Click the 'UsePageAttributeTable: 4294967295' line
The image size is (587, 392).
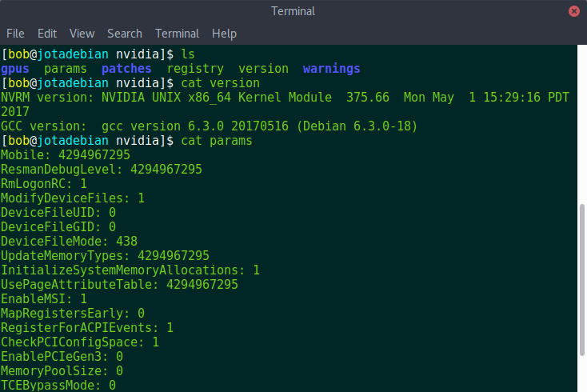(119, 285)
